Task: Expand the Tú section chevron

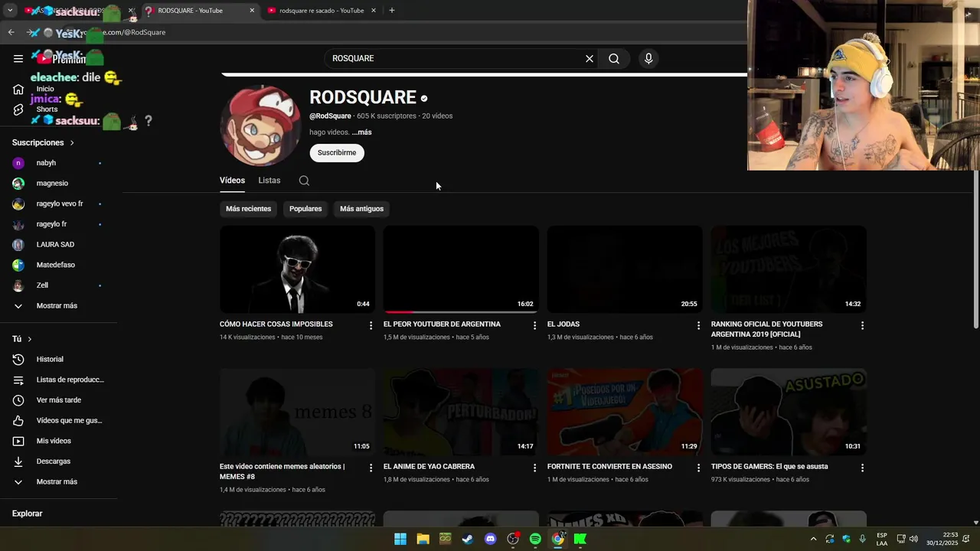Action: click(x=30, y=339)
